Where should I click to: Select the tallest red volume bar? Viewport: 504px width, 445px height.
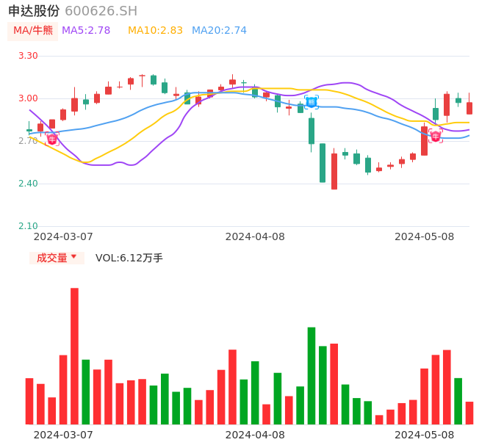coord(74,356)
